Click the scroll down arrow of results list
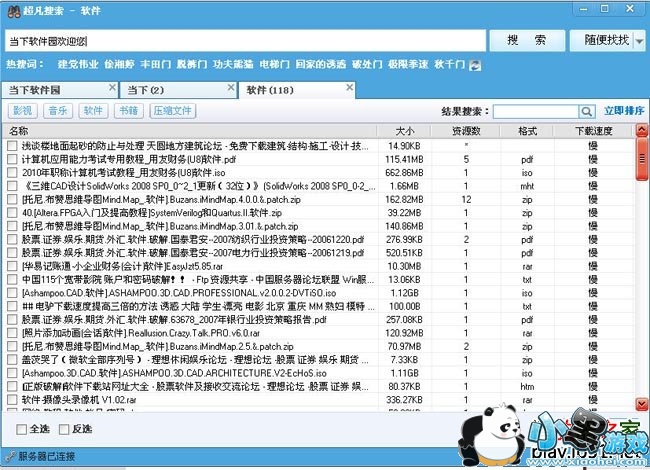The image size is (650, 470). (x=642, y=403)
